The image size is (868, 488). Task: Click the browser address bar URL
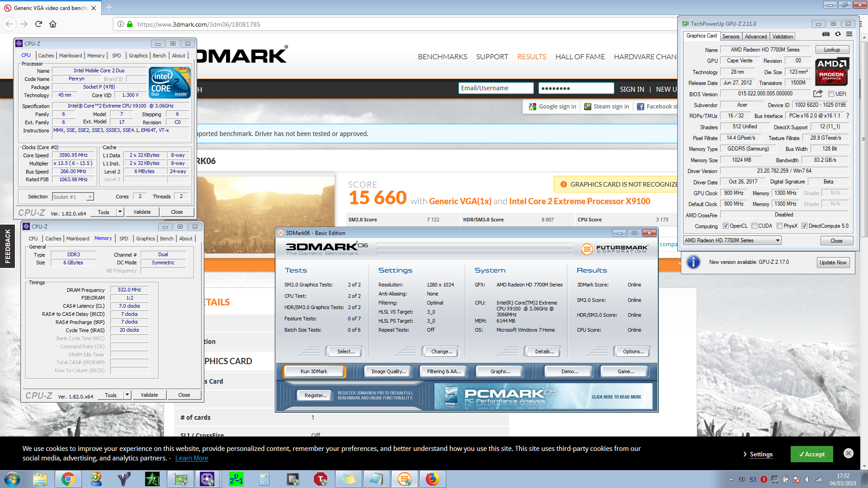pyautogui.click(x=199, y=24)
